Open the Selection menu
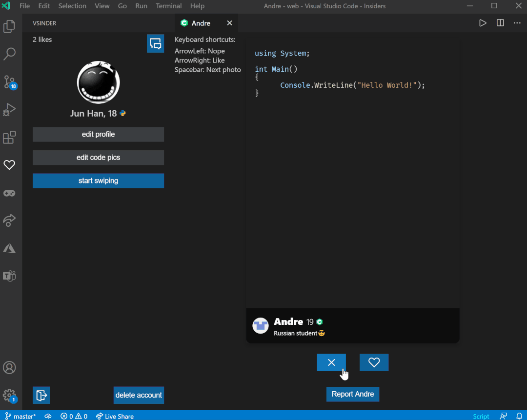The width and height of the screenshot is (527, 420). click(x=72, y=6)
